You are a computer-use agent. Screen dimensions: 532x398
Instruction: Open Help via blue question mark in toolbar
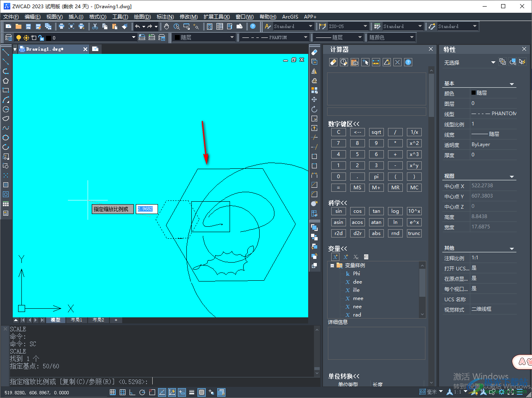(x=253, y=26)
